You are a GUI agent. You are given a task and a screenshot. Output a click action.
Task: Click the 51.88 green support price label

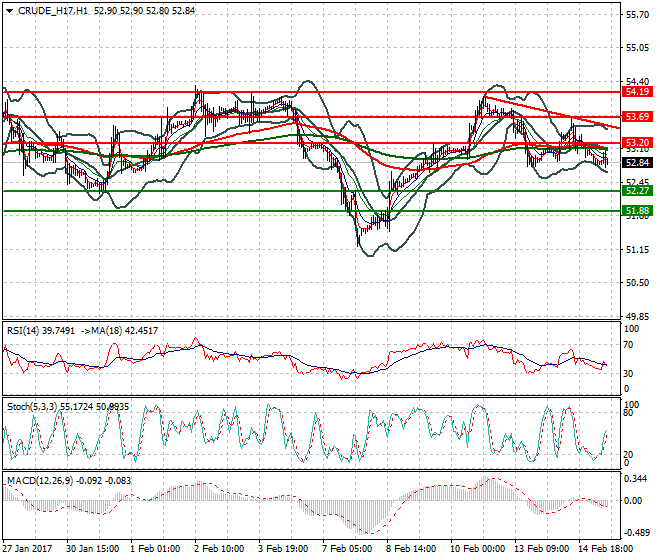pos(638,211)
